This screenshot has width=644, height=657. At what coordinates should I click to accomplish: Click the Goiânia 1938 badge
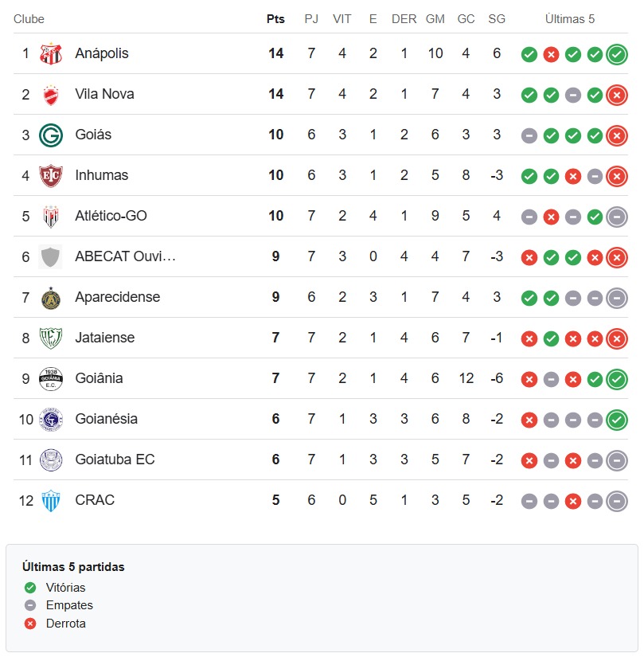click(51, 379)
